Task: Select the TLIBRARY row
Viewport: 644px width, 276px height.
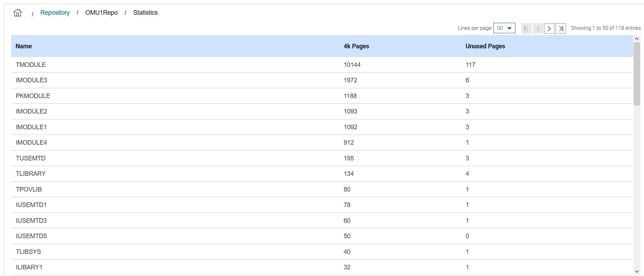Action: pyautogui.click(x=31, y=174)
